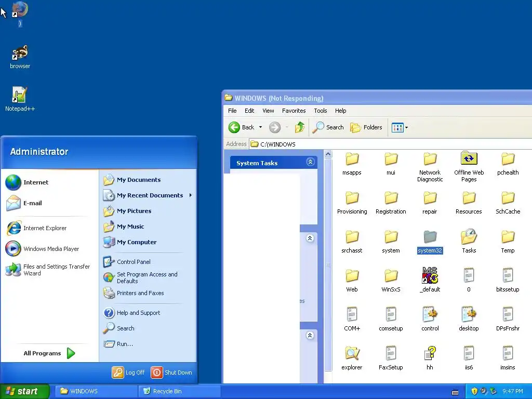Viewport: 532px width, 399px height.
Task: Select the FaxSetup log file
Action: (391, 358)
